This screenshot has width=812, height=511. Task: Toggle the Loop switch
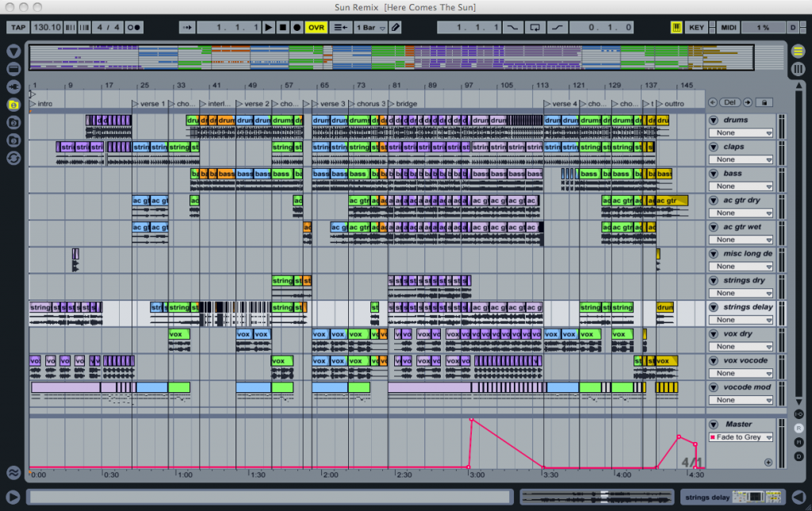coord(534,28)
